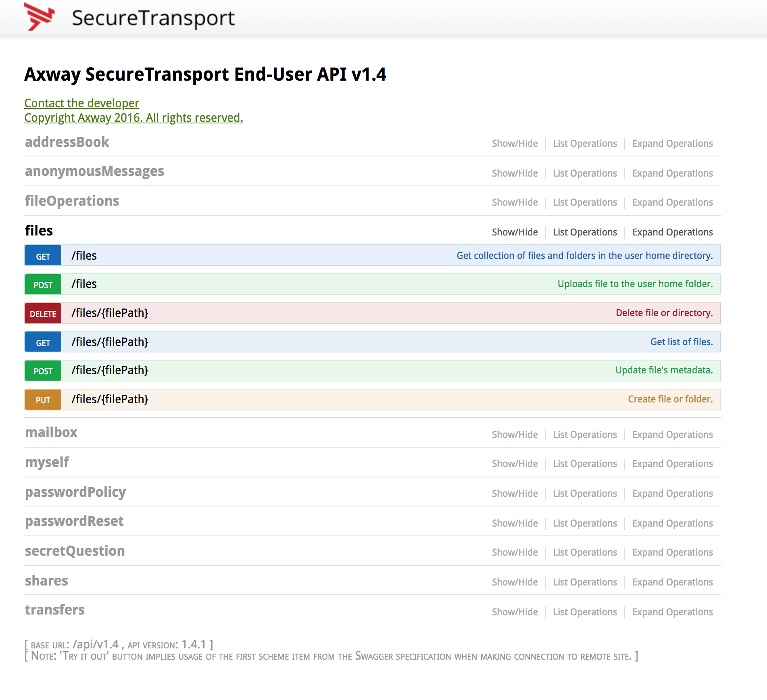Open the Copyright Axway 2016 link

(133, 118)
